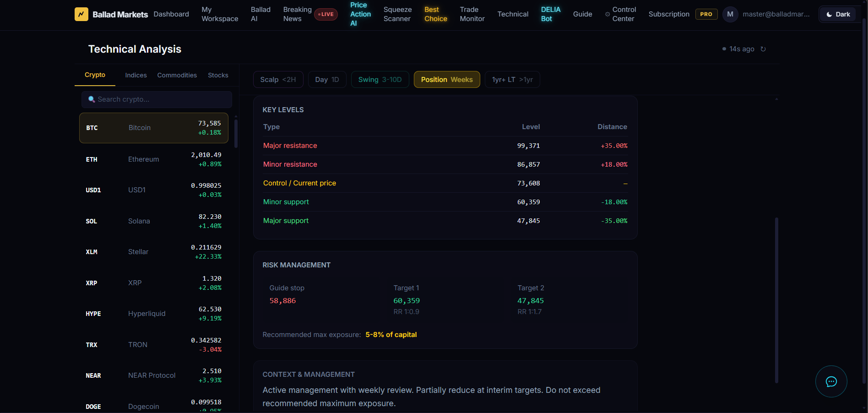The image size is (868, 413).
Task: Click the Major resistance label
Action: pyautogui.click(x=290, y=146)
